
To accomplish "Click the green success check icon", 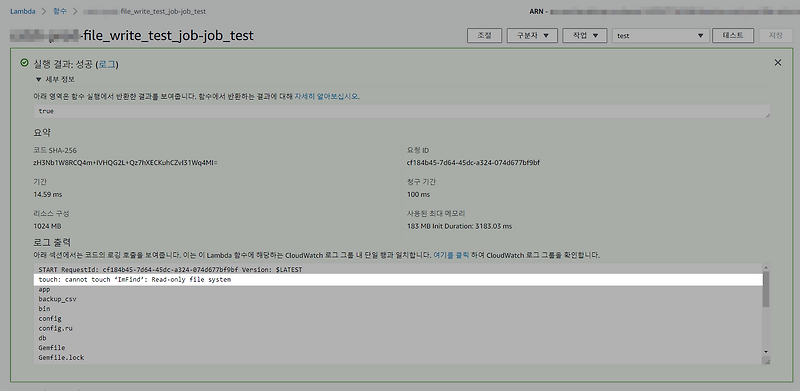I will click(24, 63).
